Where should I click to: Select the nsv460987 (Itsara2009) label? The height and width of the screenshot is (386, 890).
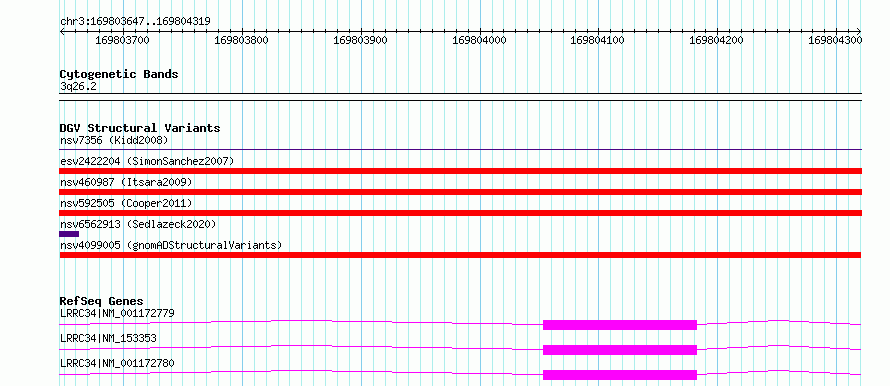coord(126,182)
